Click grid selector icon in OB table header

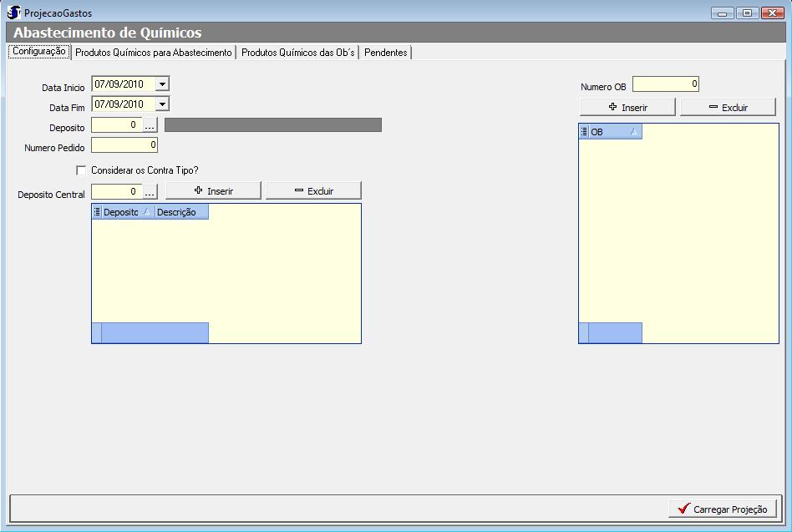point(584,132)
